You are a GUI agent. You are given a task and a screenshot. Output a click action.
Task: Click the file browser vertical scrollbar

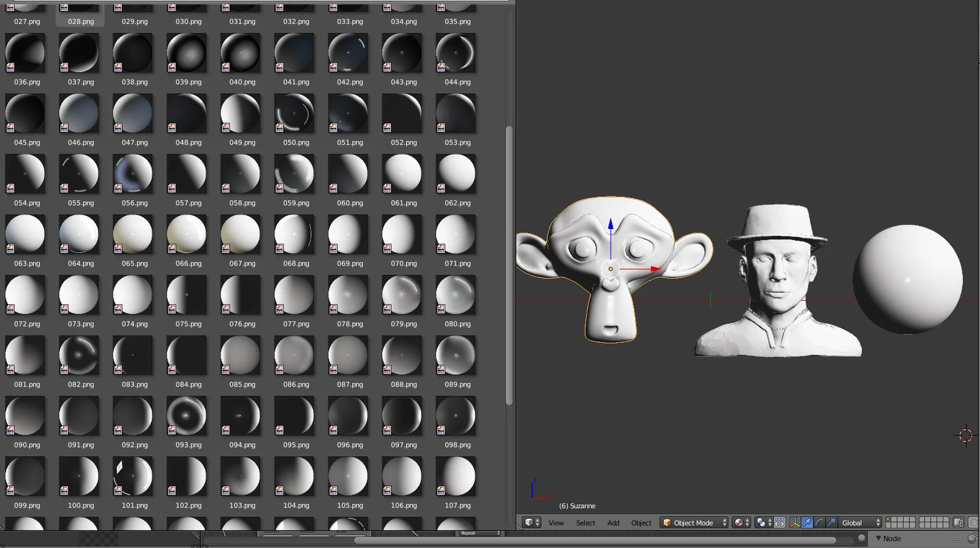(x=509, y=265)
